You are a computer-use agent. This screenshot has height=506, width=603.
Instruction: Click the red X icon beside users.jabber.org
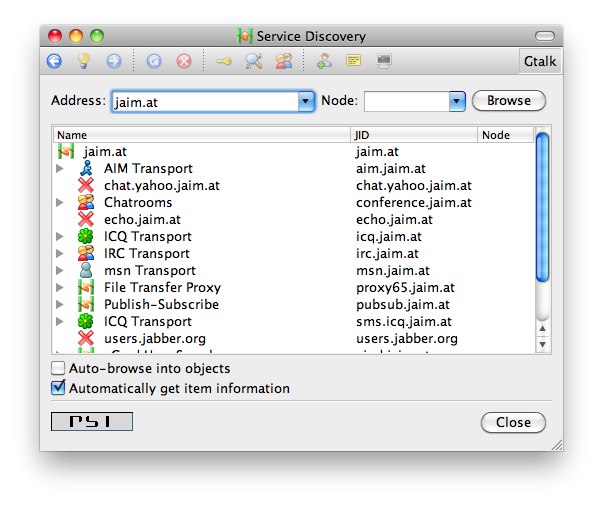tap(86, 338)
